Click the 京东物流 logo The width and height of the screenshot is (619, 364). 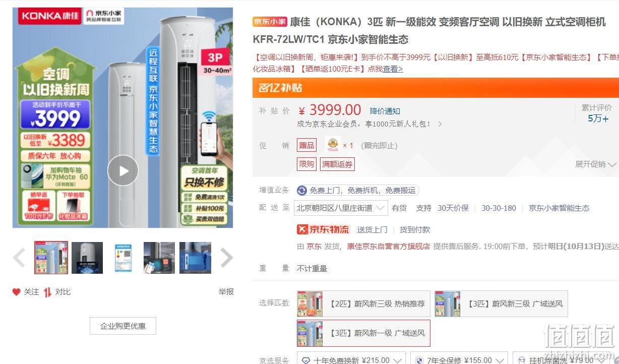323,229
